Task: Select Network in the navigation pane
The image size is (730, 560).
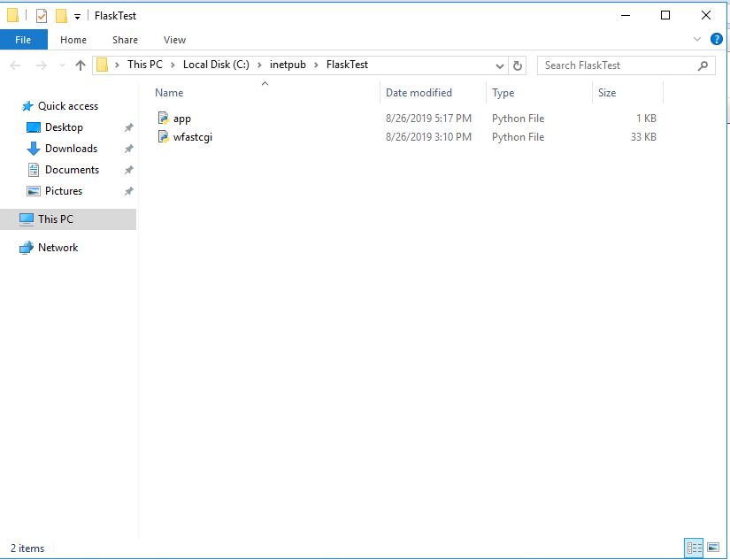Action: tap(58, 248)
